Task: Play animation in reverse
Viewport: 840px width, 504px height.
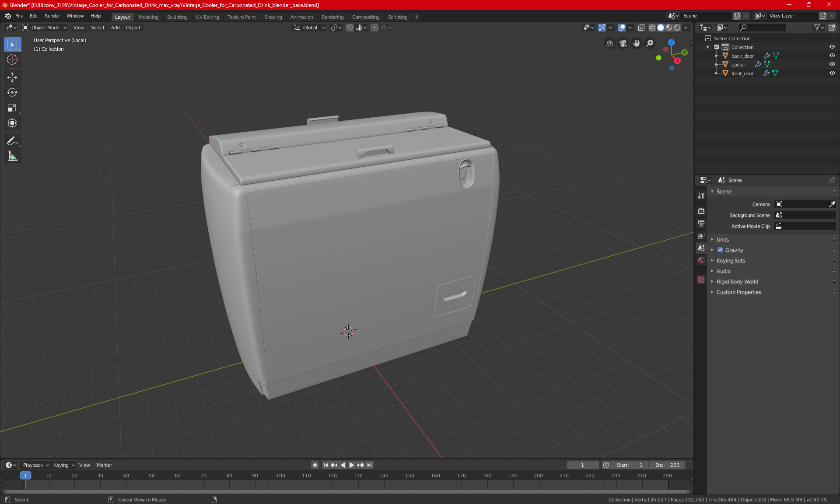Action: coord(343,465)
